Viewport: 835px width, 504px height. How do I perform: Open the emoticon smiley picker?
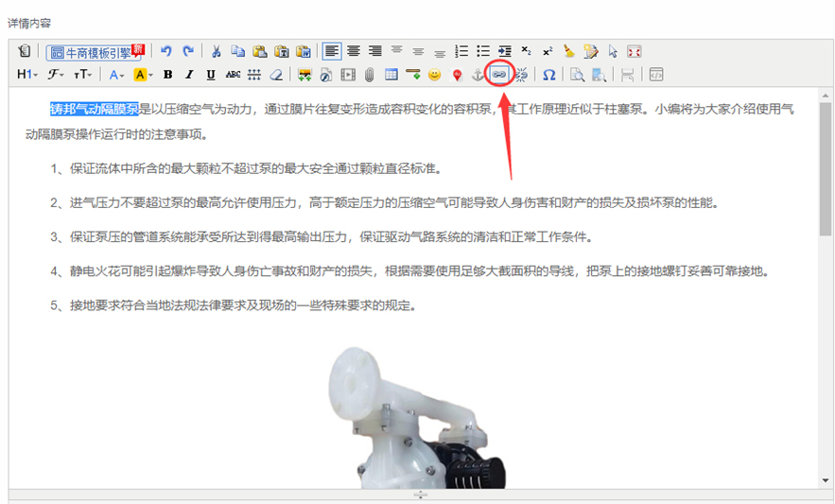pyautogui.click(x=435, y=75)
